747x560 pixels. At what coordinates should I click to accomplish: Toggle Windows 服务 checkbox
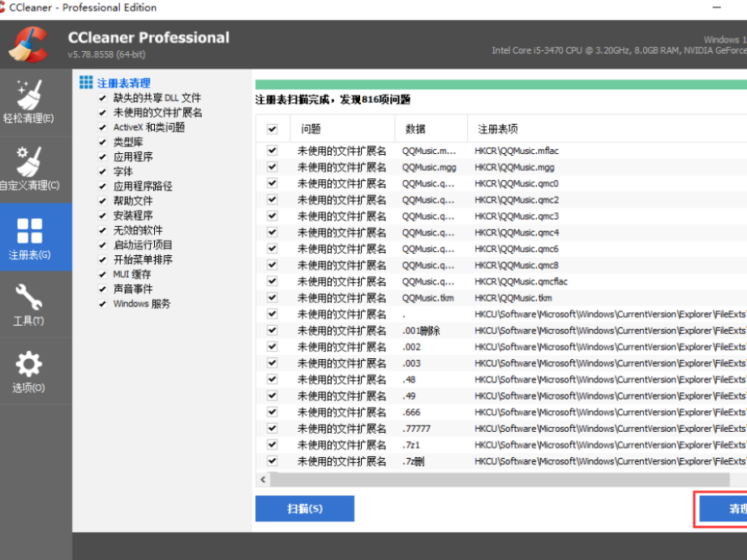click(102, 304)
